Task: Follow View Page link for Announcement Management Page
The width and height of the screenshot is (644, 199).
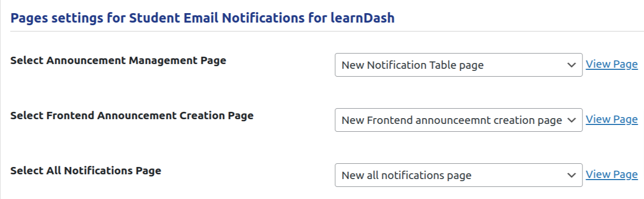Action: coord(611,64)
